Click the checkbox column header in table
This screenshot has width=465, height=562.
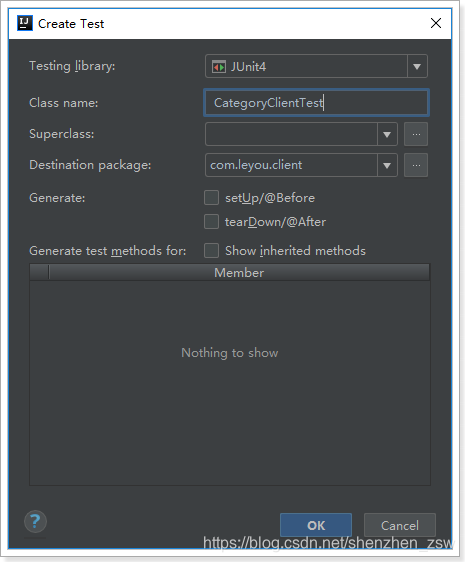39,272
